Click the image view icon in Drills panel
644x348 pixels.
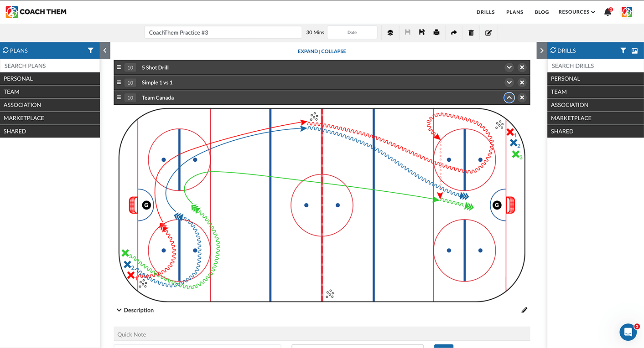pos(634,51)
